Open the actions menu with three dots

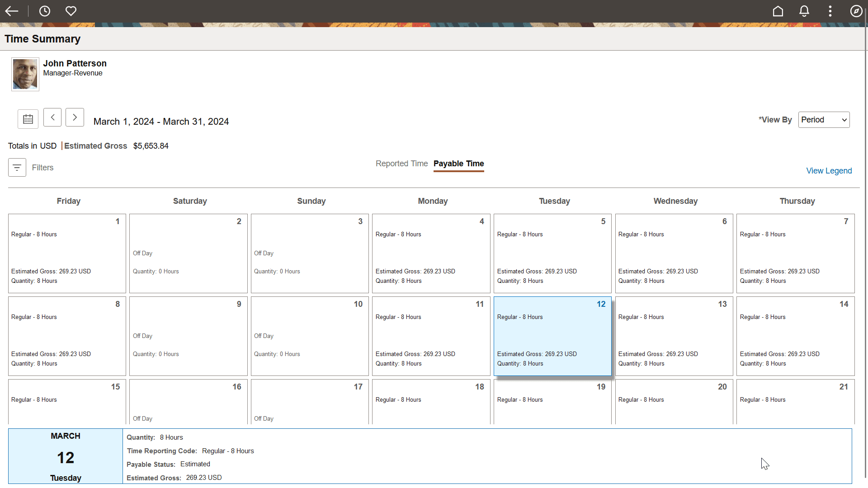coord(830,11)
